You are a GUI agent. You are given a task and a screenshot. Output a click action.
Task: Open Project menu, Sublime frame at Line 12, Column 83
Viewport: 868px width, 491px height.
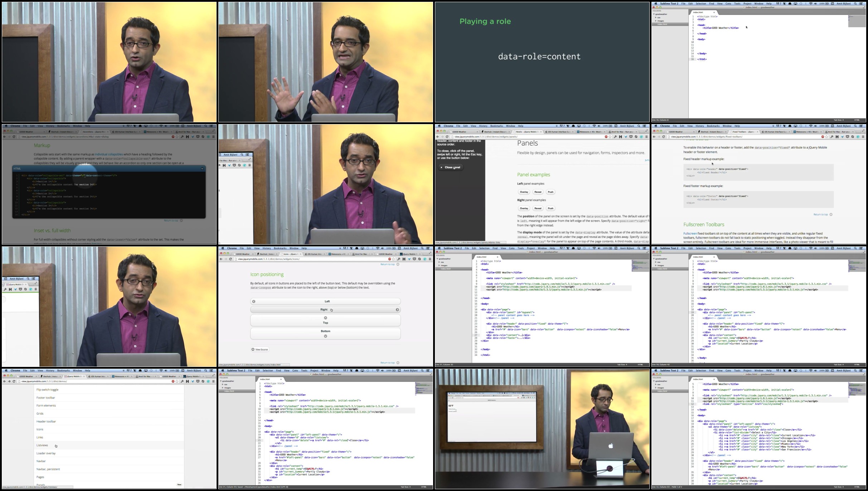[x=747, y=370]
